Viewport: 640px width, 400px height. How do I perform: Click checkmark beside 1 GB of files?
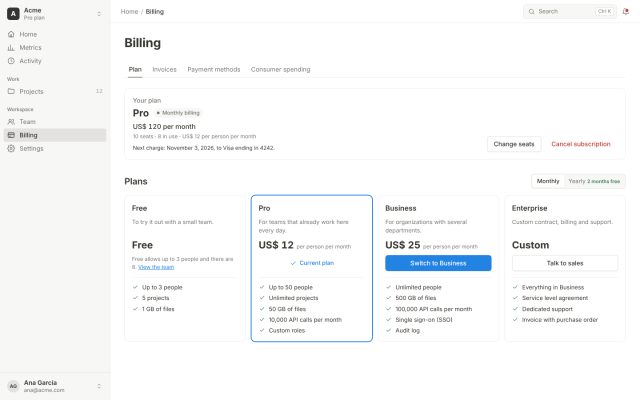(x=135, y=309)
